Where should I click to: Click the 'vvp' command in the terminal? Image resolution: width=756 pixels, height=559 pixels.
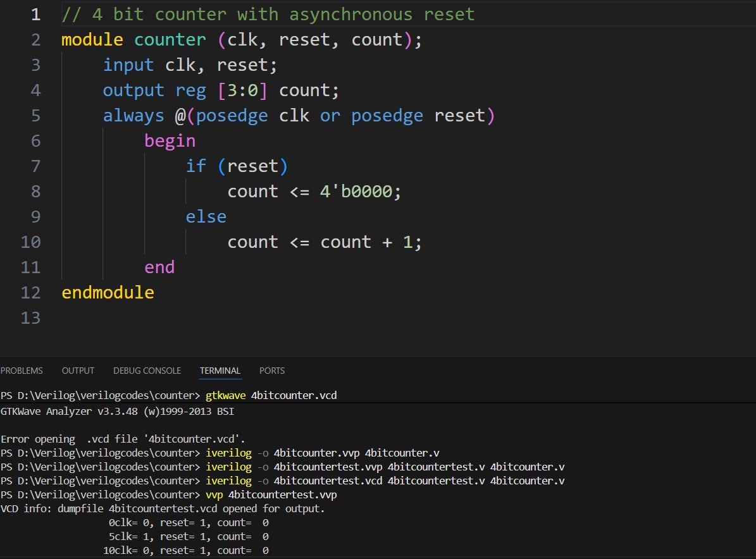214,495
